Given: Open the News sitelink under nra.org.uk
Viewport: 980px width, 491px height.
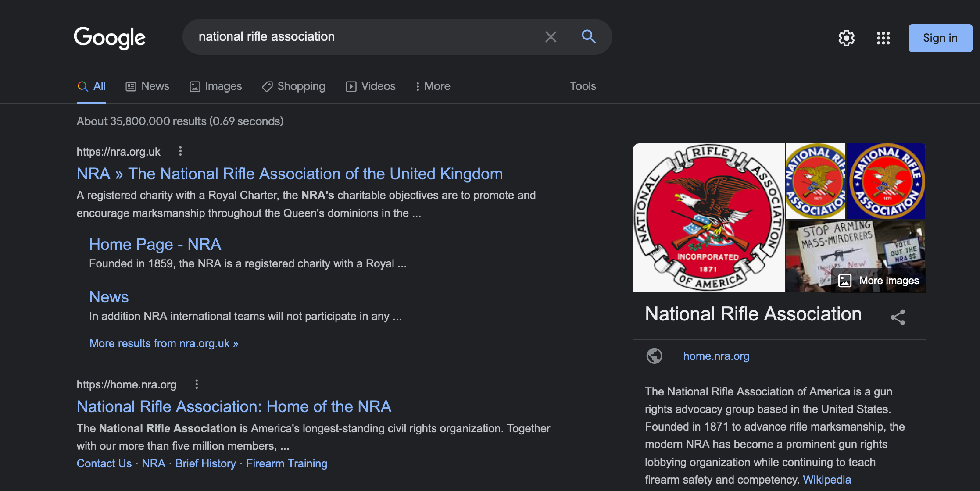Looking at the screenshot, I should 109,297.
